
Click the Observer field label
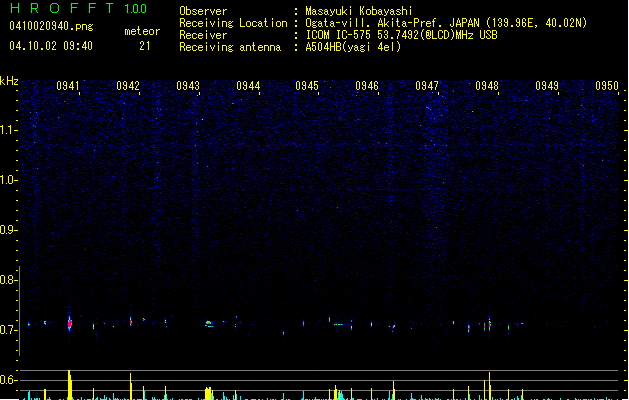click(x=203, y=11)
